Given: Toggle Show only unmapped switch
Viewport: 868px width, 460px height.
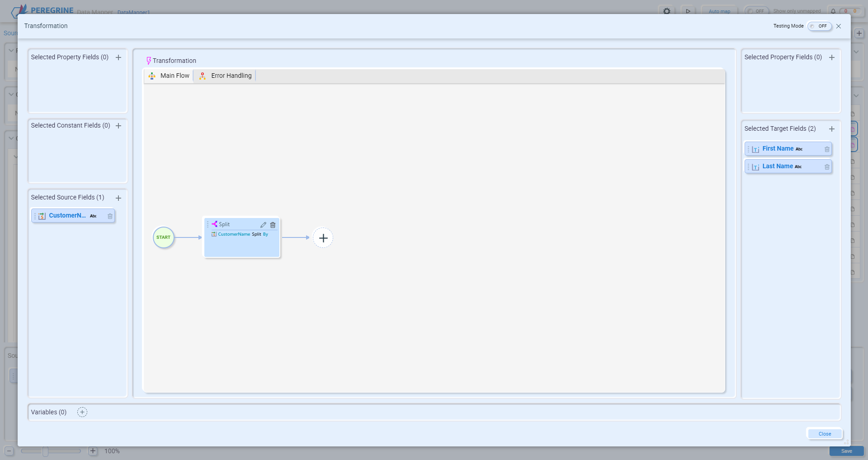Looking at the screenshot, I should point(757,11).
